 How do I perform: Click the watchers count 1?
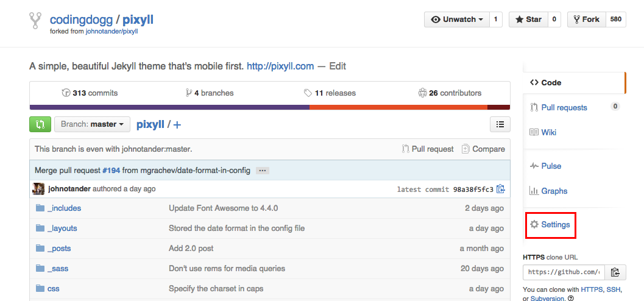click(x=496, y=19)
